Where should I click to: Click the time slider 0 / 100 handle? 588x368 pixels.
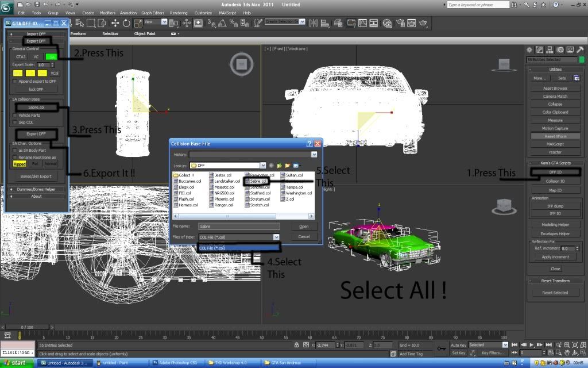(27, 327)
